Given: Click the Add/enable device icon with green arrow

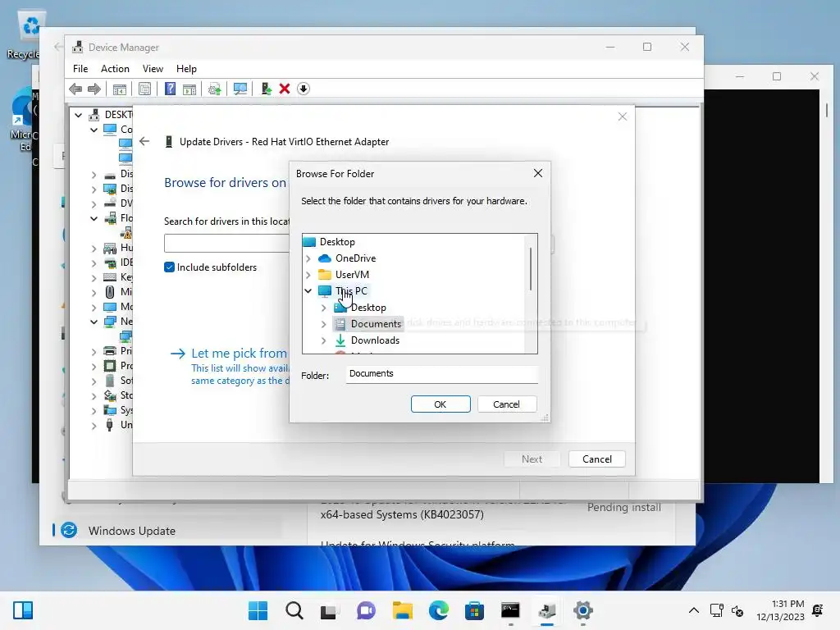Looking at the screenshot, I should coord(266,89).
